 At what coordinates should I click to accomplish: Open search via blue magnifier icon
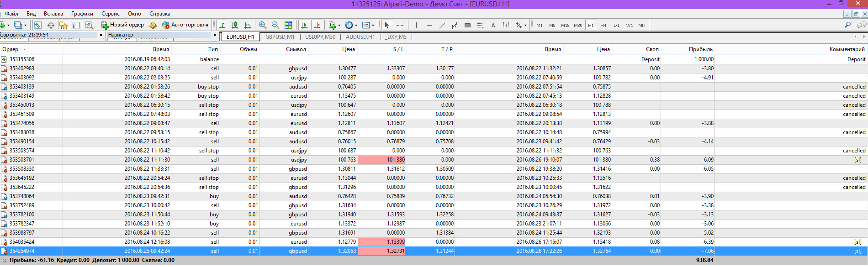847,25
